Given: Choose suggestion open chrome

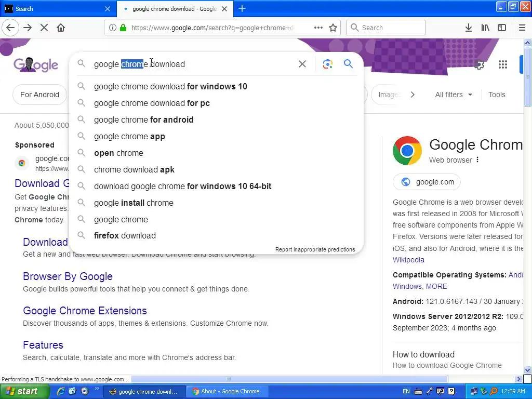Looking at the screenshot, I should click(216, 153).
